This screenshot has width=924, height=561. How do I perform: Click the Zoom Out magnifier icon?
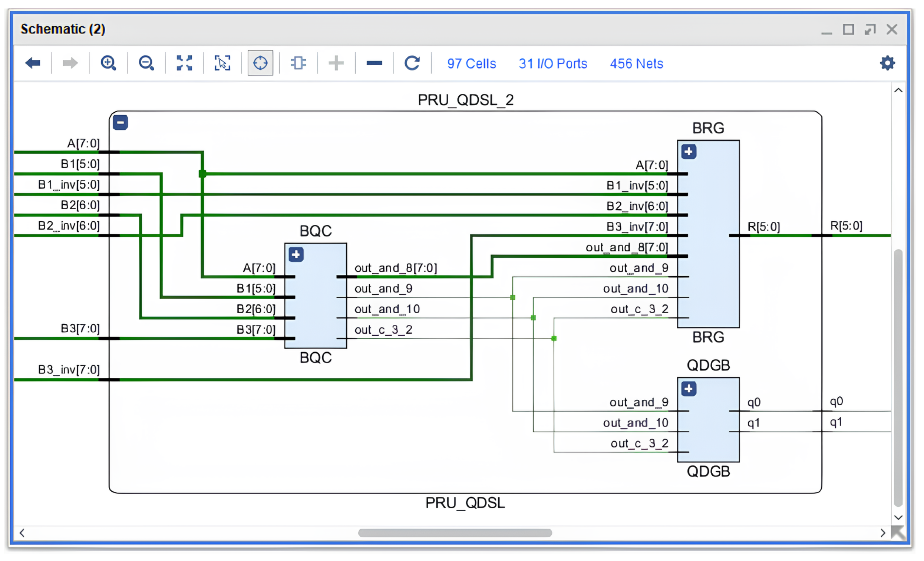coord(146,63)
